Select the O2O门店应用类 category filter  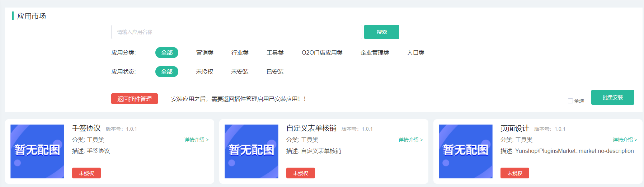(322, 53)
